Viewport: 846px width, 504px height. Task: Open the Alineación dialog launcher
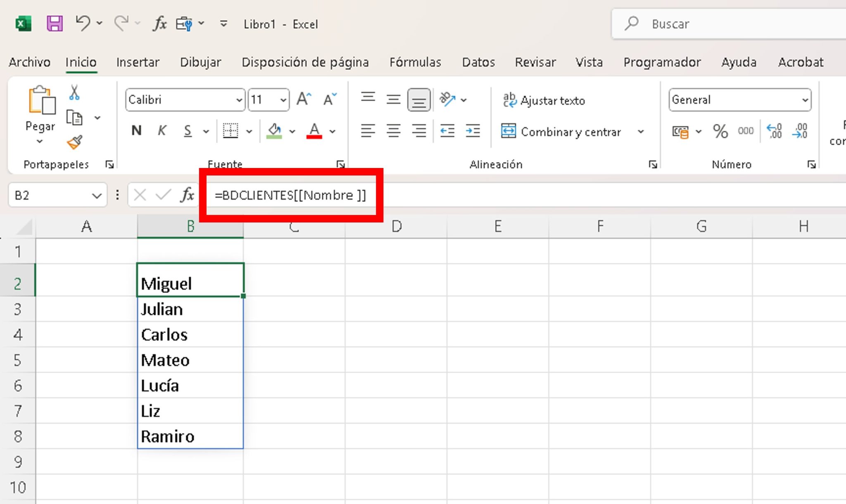653,164
